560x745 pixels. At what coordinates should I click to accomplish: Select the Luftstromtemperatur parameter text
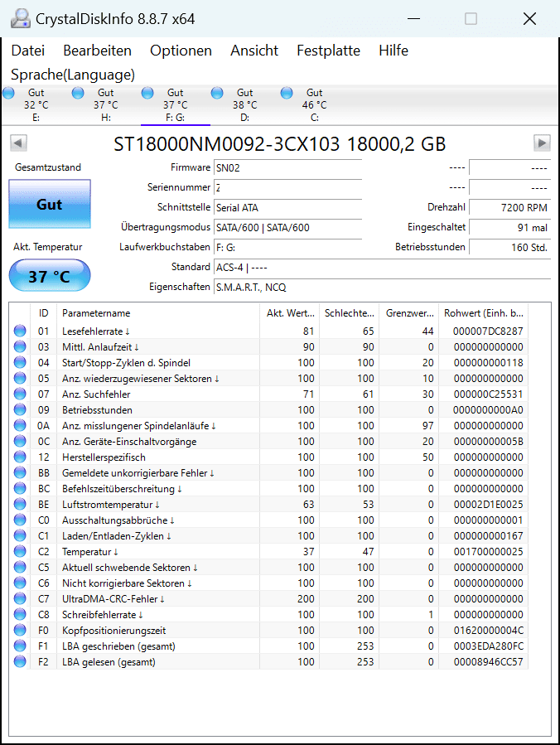pos(111,505)
